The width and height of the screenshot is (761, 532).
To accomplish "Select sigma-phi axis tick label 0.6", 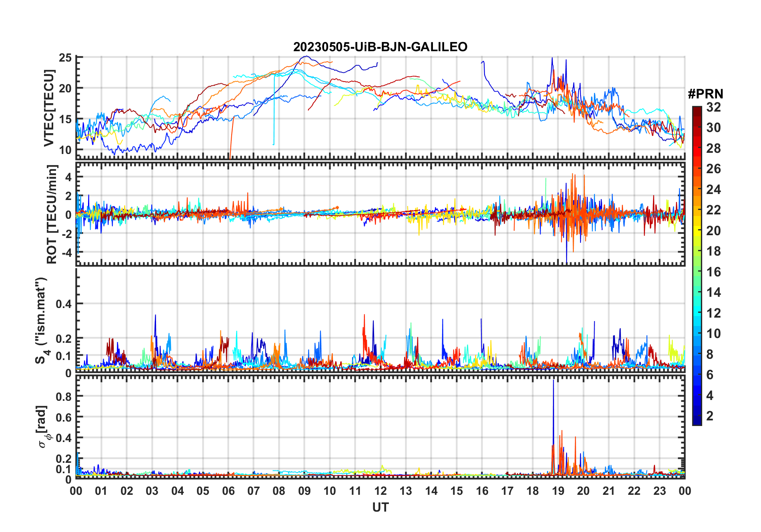I will 64,417.
